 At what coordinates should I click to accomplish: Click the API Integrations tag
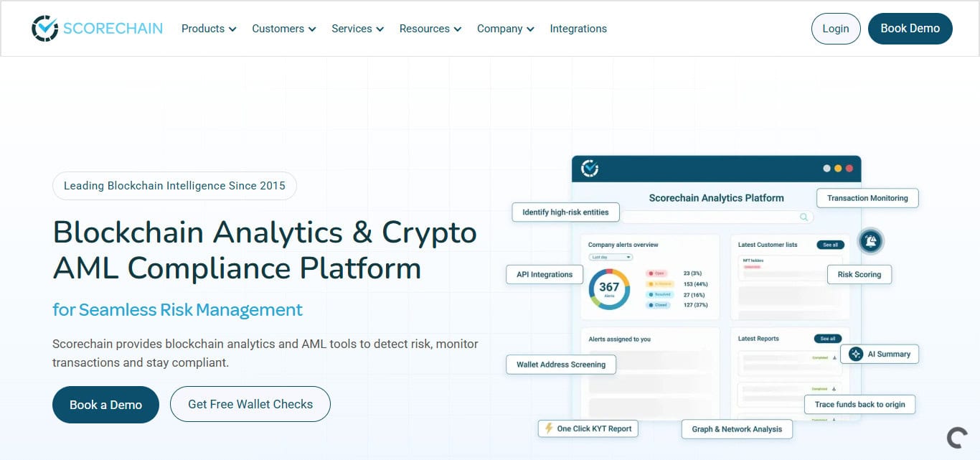(545, 274)
